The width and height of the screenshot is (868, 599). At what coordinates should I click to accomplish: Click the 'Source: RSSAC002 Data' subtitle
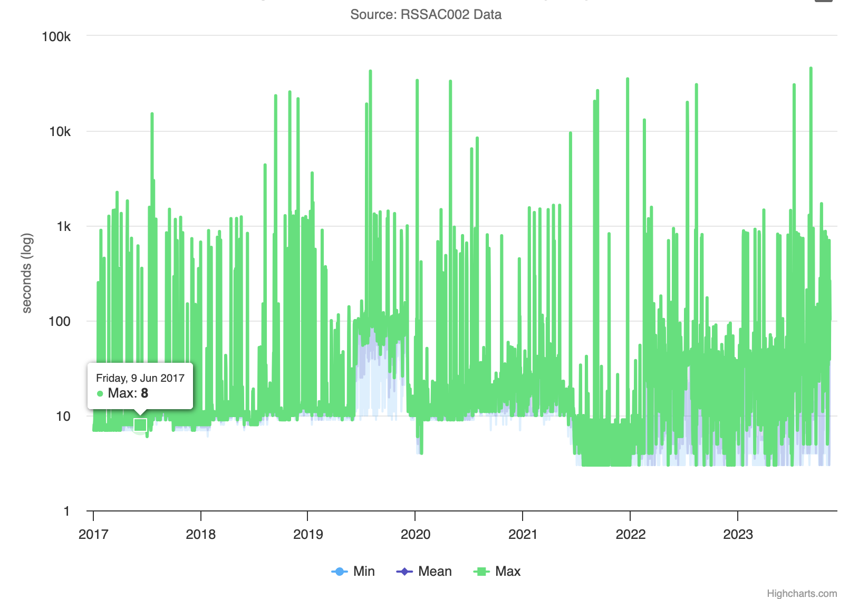pos(426,14)
